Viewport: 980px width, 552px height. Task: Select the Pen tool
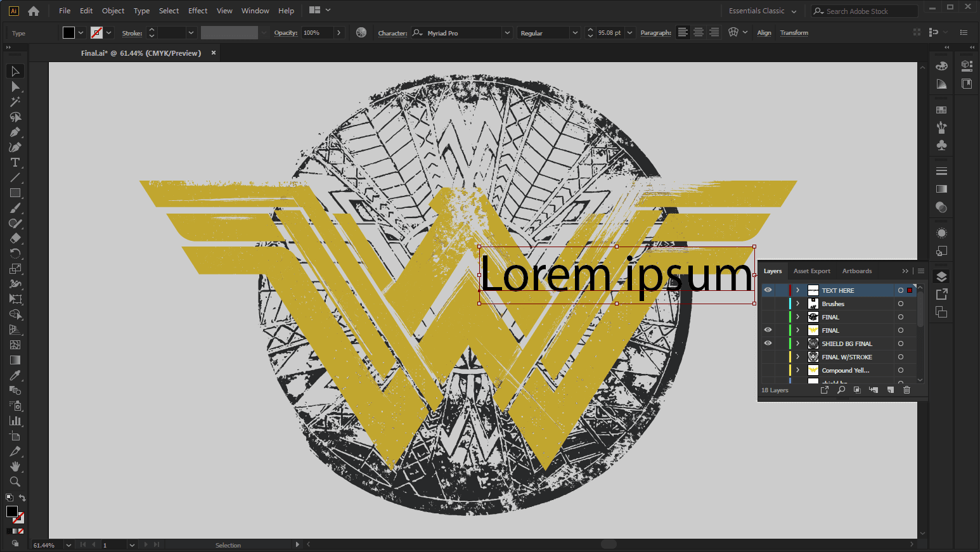[15, 132]
